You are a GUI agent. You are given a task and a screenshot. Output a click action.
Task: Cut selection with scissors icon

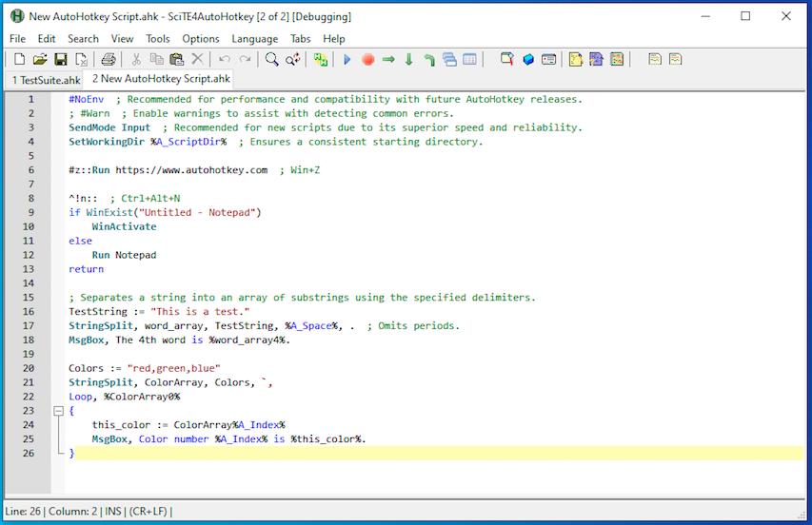coord(136,60)
